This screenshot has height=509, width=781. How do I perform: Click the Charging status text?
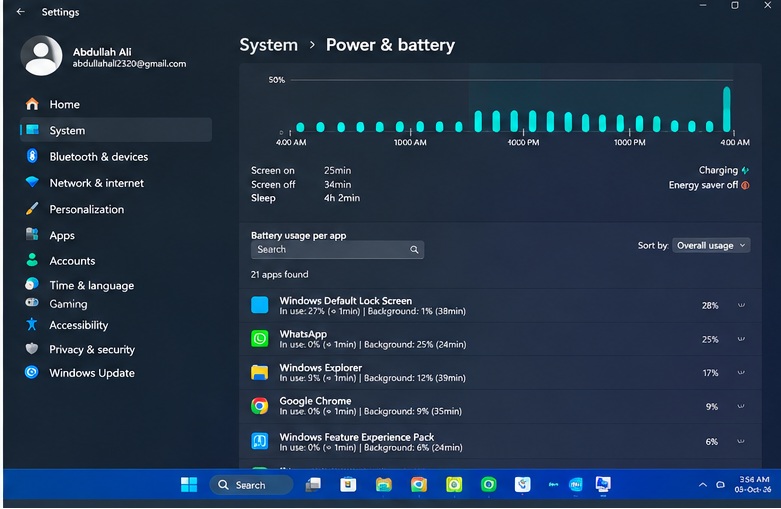(x=718, y=170)
